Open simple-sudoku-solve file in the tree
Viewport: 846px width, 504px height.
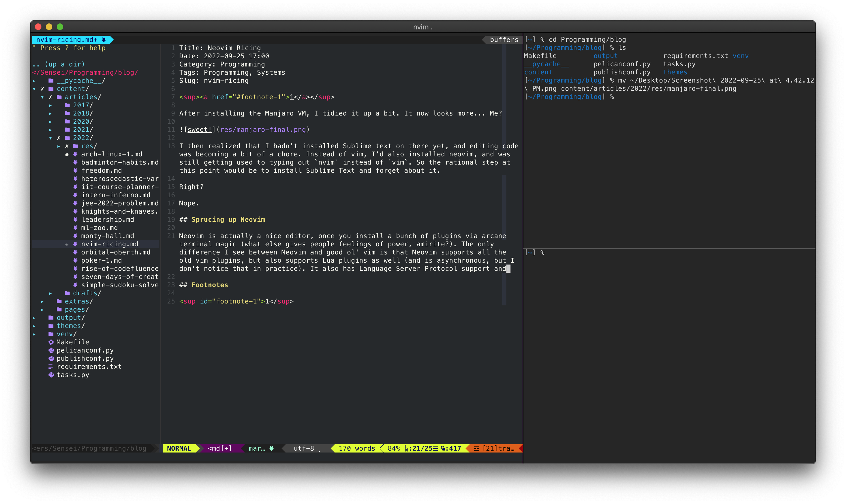tap(120, 285)
